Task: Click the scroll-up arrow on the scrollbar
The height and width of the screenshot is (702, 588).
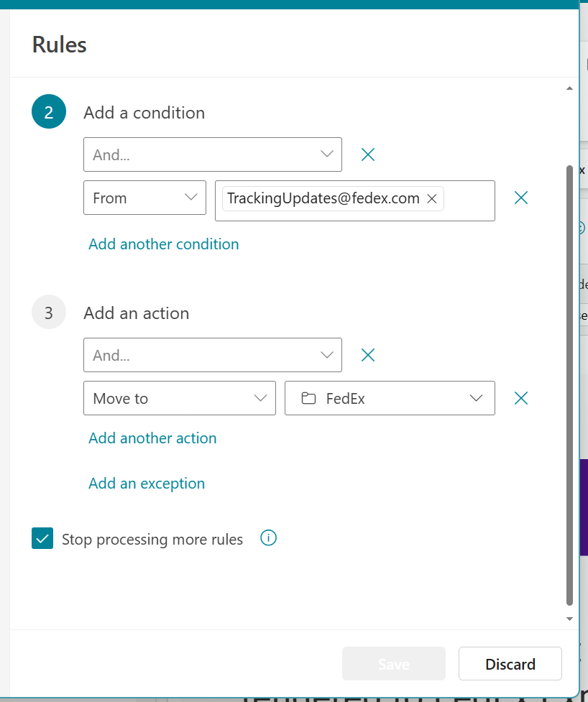Action: [569, 88]
